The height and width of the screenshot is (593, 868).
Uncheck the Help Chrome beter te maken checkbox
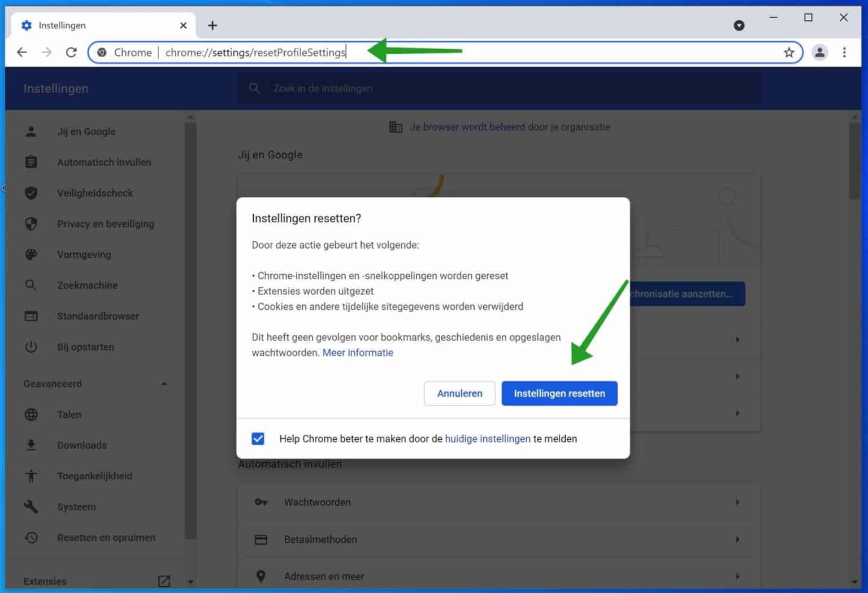[258, 439]
